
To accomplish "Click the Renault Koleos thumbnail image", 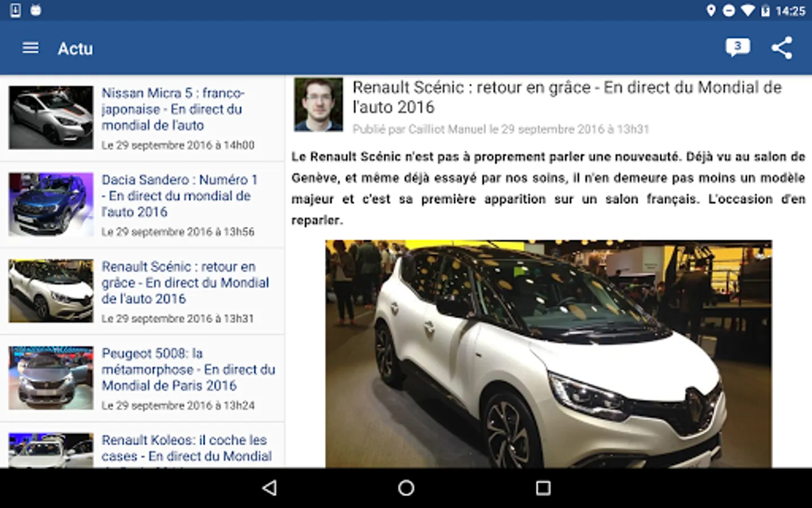I will click(x=51, y=450).
